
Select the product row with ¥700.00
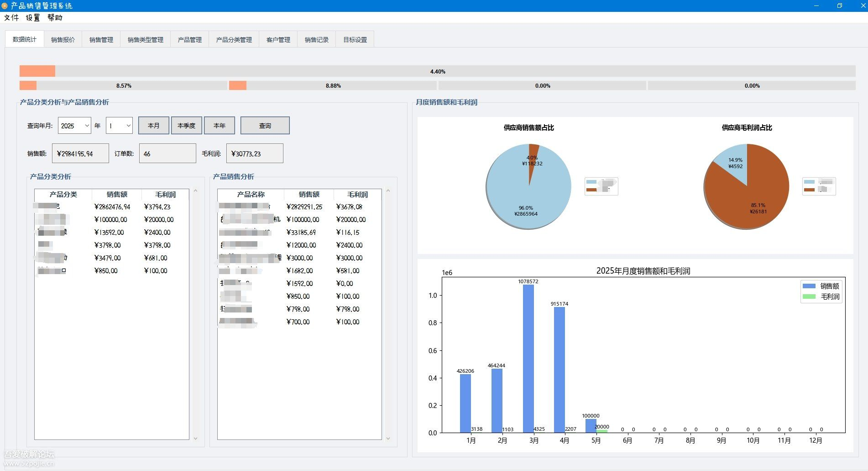point(299,322)
